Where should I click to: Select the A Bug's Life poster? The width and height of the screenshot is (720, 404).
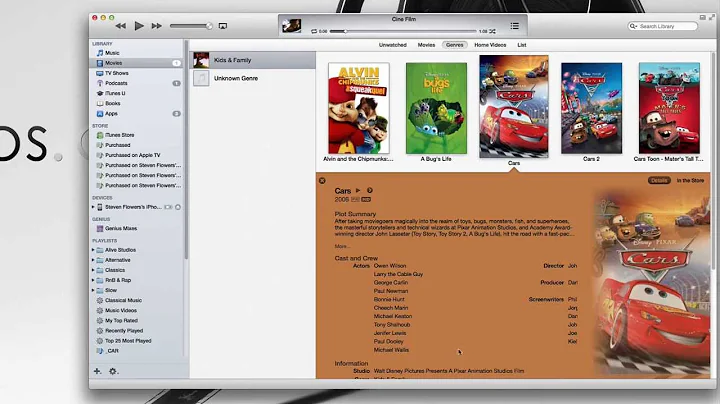click(x=436, y=108)
